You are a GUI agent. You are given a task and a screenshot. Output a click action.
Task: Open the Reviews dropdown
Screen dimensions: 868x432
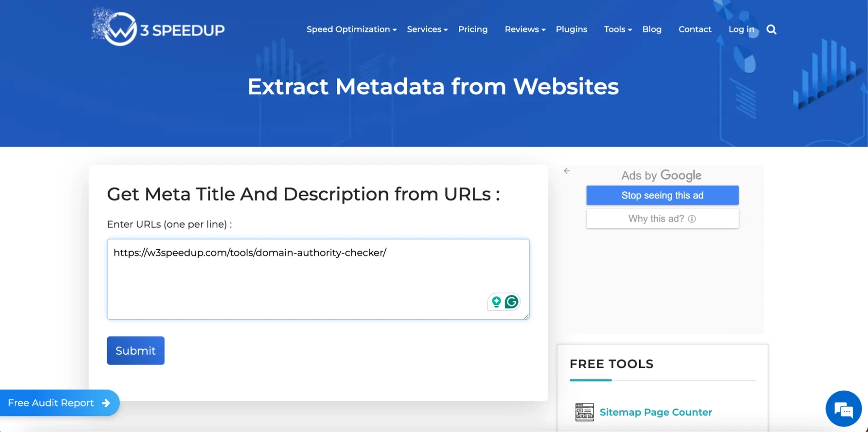(521, 29)
